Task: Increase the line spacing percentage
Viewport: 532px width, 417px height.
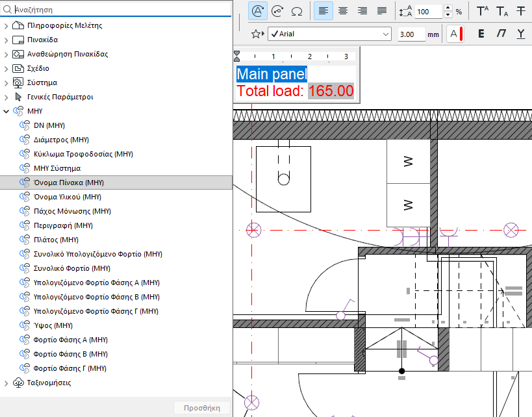Action: [x=448, y=8]
